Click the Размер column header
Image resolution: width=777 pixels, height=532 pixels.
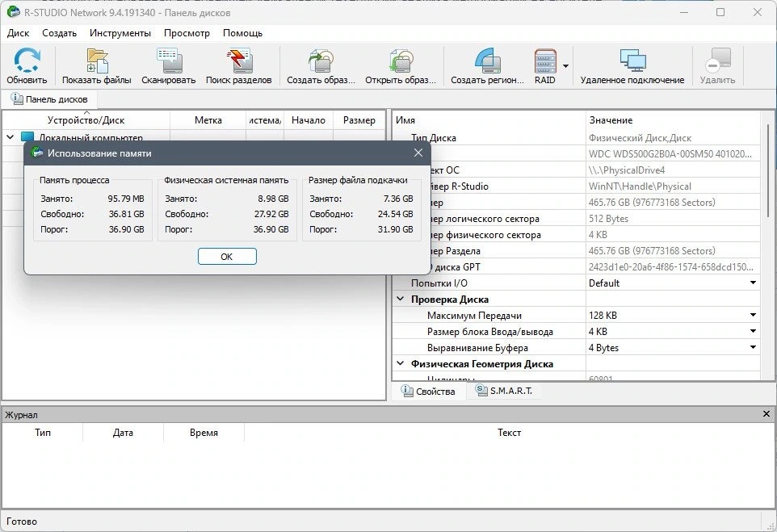tap(359, 119)
